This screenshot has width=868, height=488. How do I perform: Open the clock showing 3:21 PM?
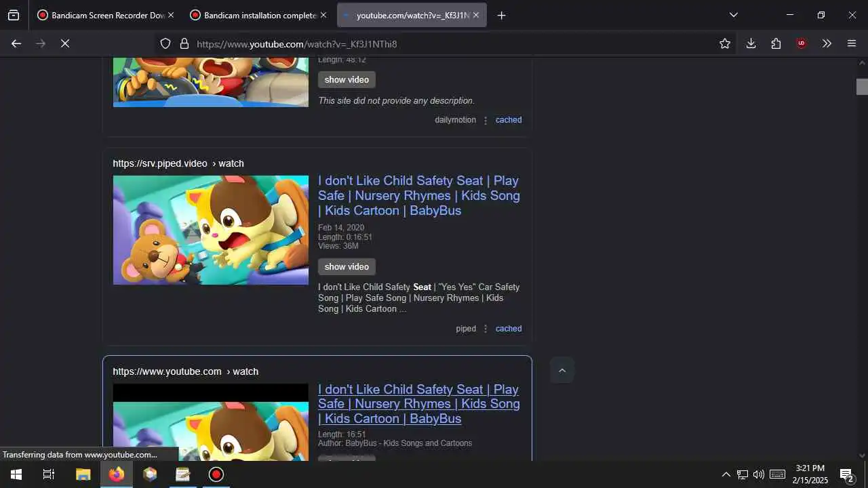810,474
